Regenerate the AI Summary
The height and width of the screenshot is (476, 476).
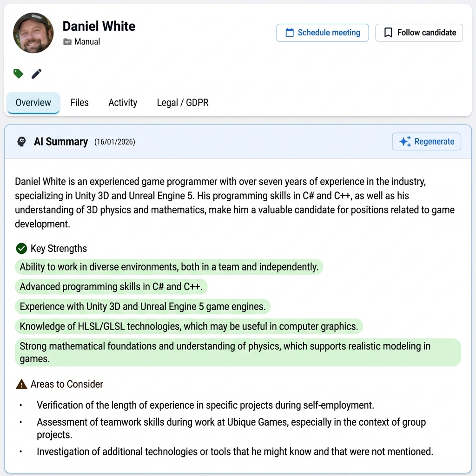pos(426,142)
